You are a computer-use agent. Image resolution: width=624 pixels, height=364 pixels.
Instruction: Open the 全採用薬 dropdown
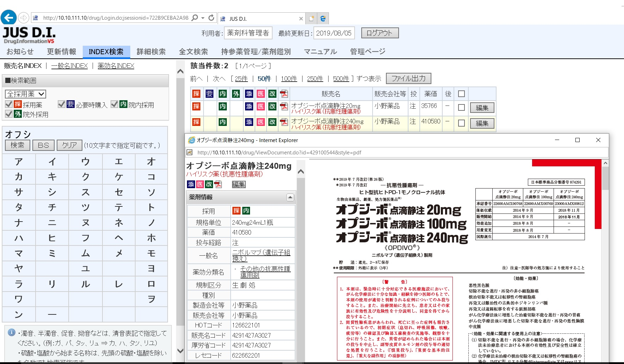(25, 94)
